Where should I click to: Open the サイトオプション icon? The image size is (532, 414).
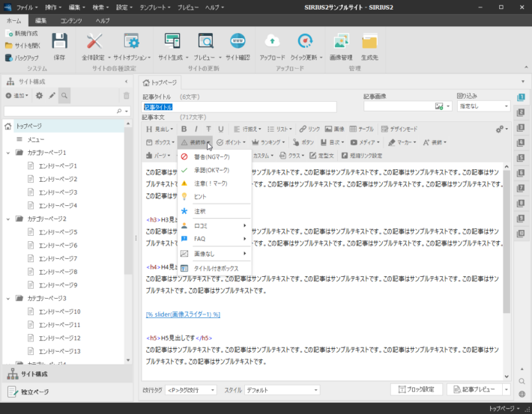[132, 41]
